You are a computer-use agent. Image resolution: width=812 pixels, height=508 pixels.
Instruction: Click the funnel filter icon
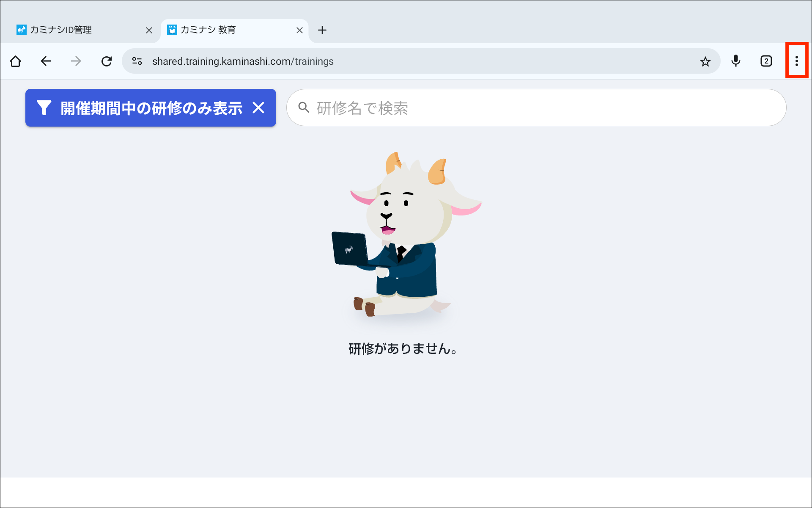tap(44, 108)
